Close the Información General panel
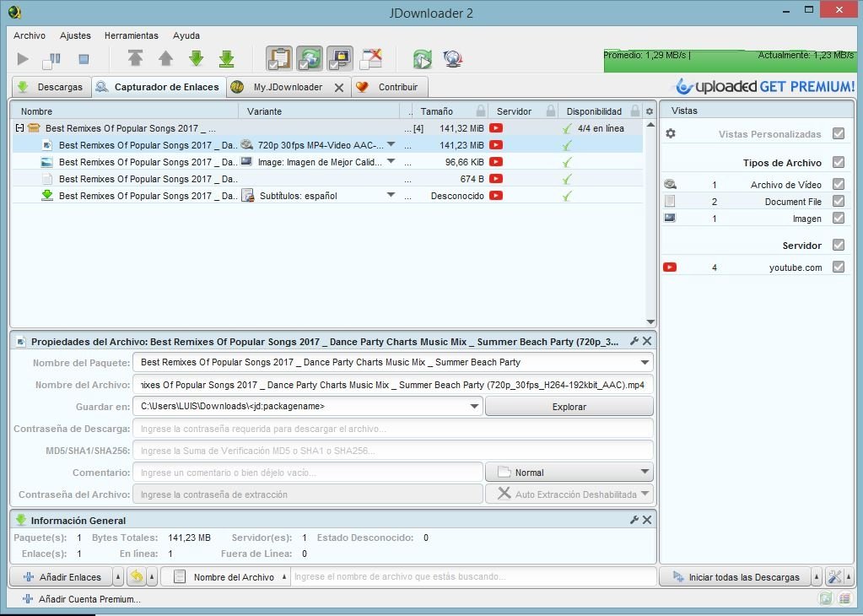This screenshot has width=863, height=616. pos(647,520)
